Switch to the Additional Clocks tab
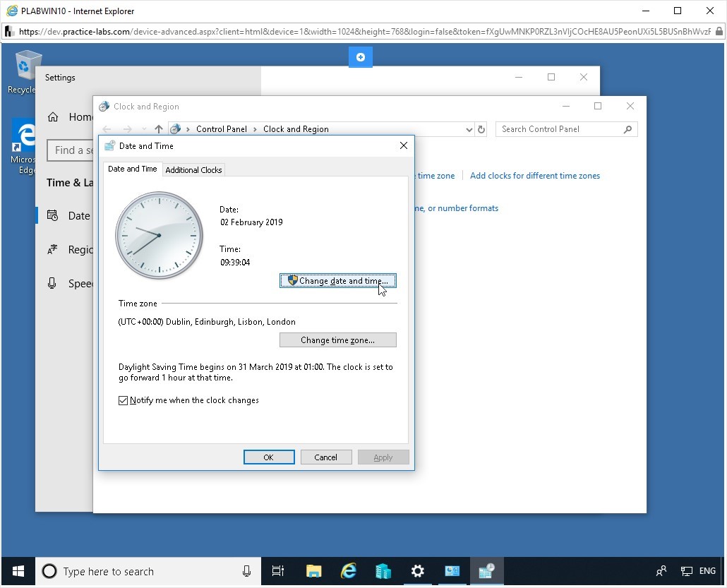The image size is (727, 588). (x=193, y=169)
